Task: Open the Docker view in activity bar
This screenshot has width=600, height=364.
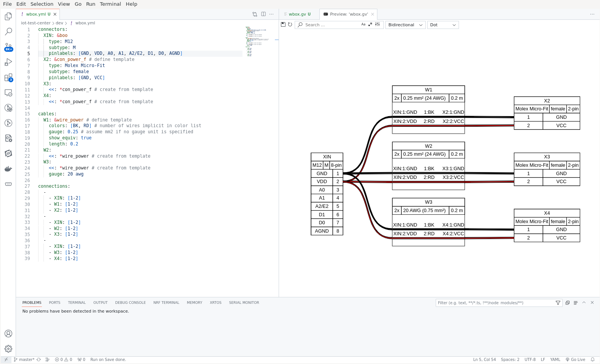Action: tap(8, 169)
